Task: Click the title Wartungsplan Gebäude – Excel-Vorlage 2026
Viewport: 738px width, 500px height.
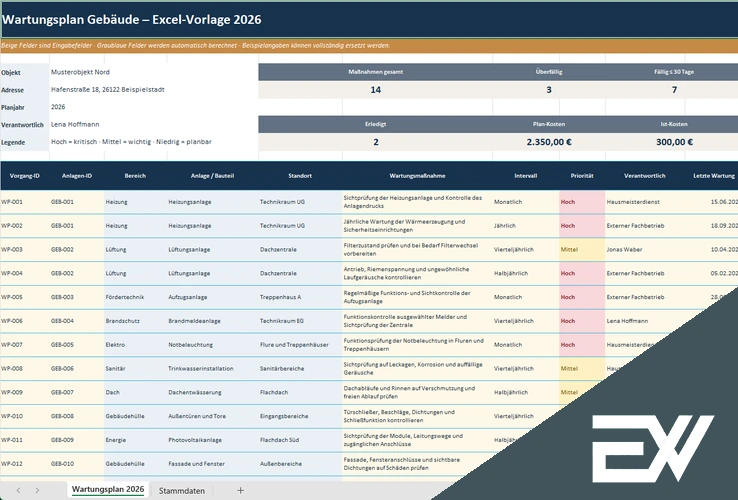Action: 131,19
